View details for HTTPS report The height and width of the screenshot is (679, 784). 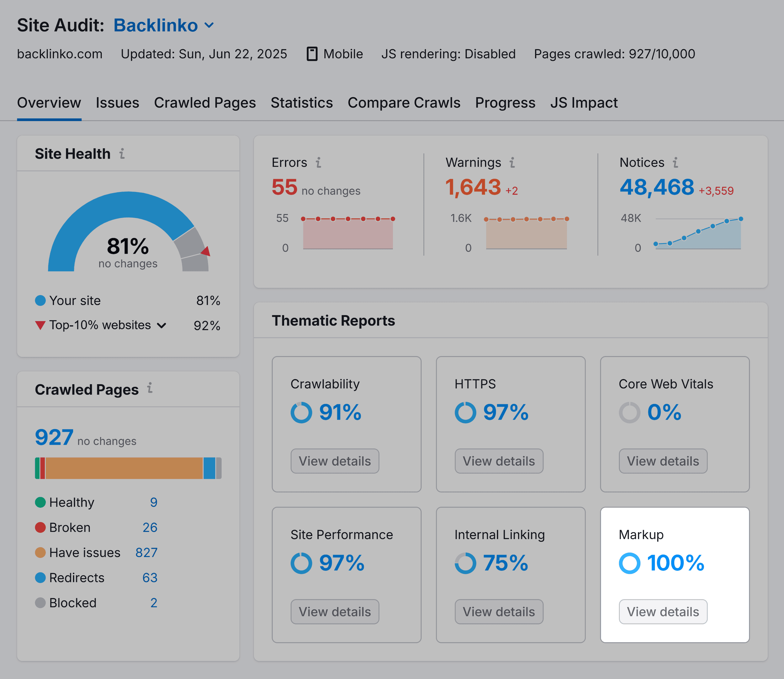(499, 461)
